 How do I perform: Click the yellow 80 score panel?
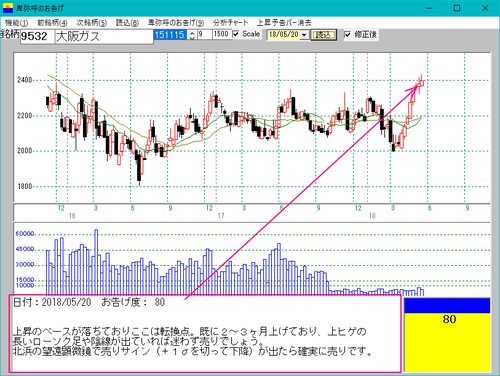[x=447, y=342]
